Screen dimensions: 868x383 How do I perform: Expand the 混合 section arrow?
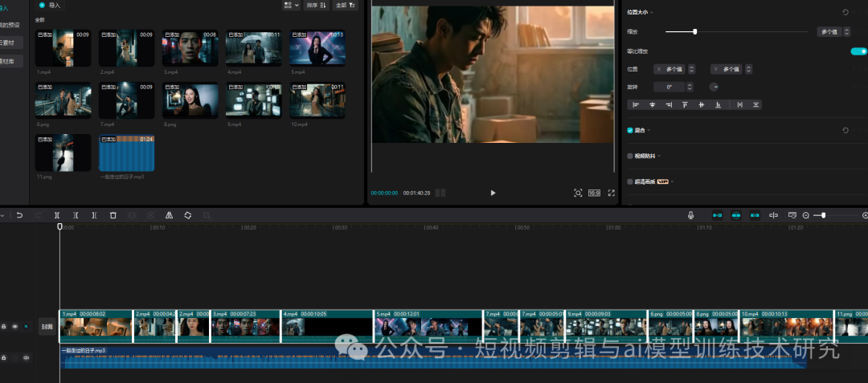649,130
